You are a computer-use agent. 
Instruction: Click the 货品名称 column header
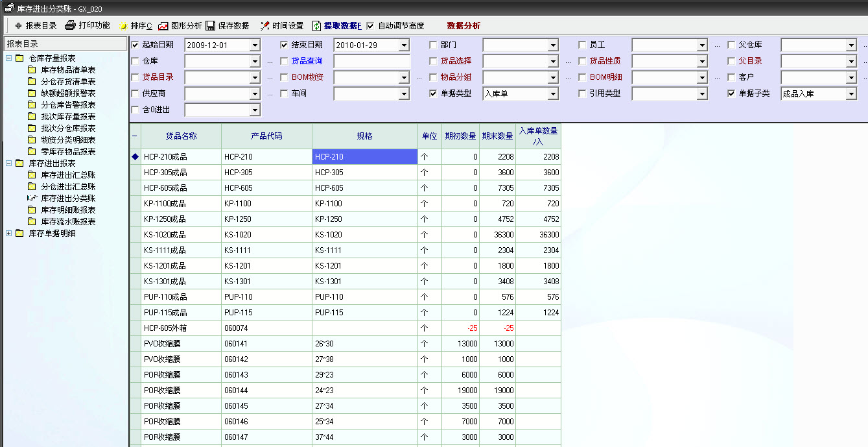point(181,136)
